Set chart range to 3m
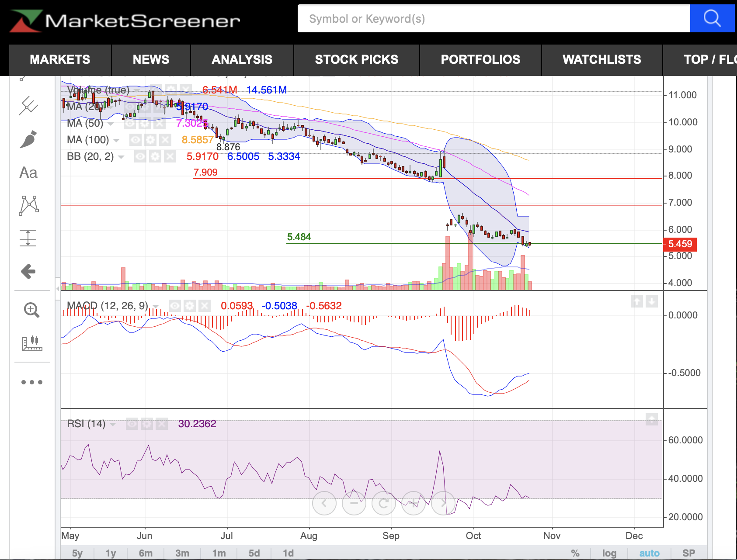737x560 pixels. [182, 553]
